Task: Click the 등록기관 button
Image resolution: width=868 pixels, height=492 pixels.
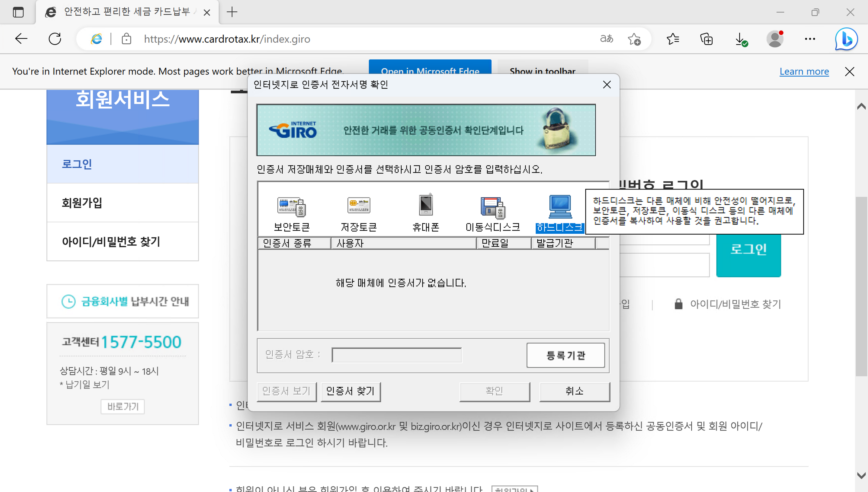Action: [x=565, y=355]
